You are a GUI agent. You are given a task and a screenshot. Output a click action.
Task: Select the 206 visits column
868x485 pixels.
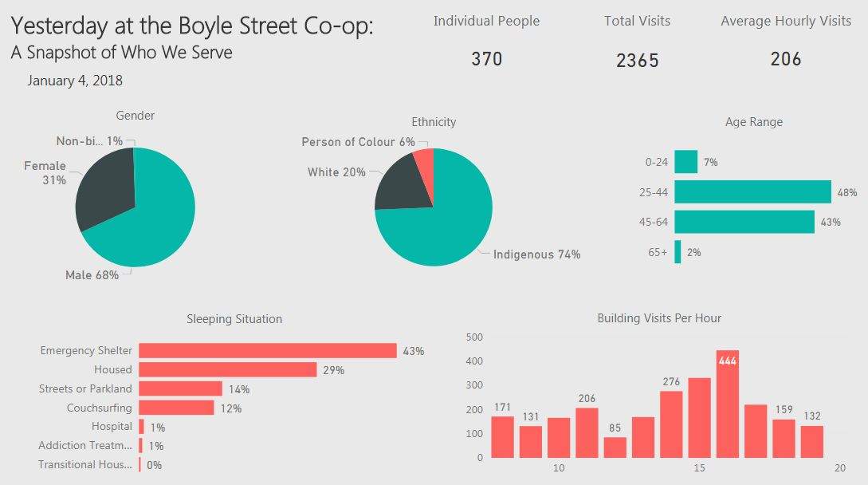coord(587,433)
